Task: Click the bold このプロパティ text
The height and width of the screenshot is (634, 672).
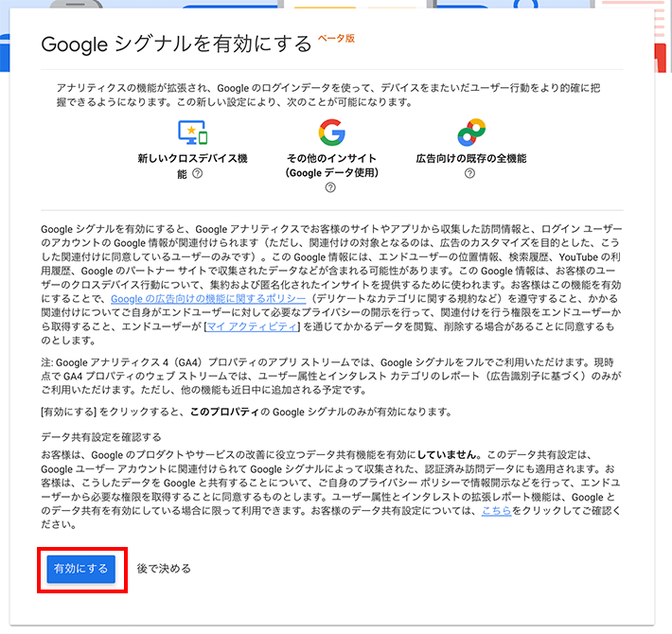Action: (224, 413)
